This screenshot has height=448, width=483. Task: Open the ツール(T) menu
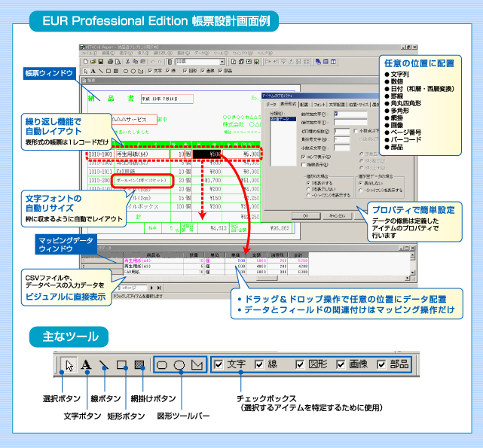click(x=222, y=53)
